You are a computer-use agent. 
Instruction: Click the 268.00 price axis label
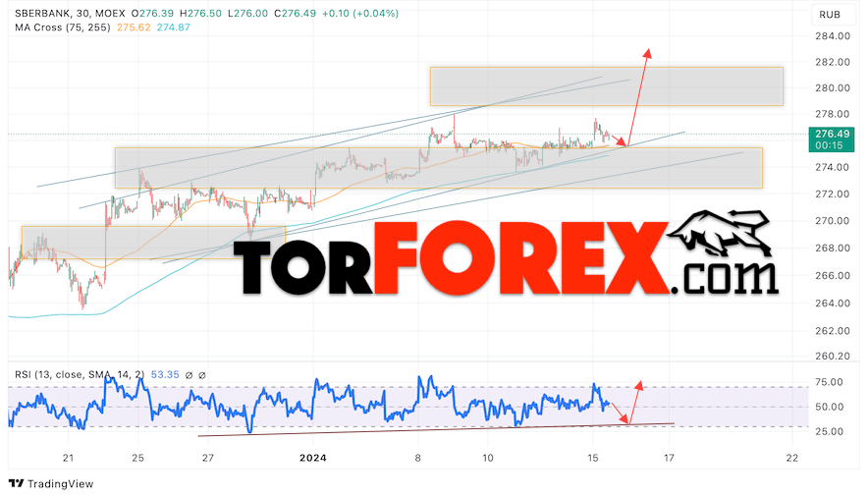(x=832, y=249)
